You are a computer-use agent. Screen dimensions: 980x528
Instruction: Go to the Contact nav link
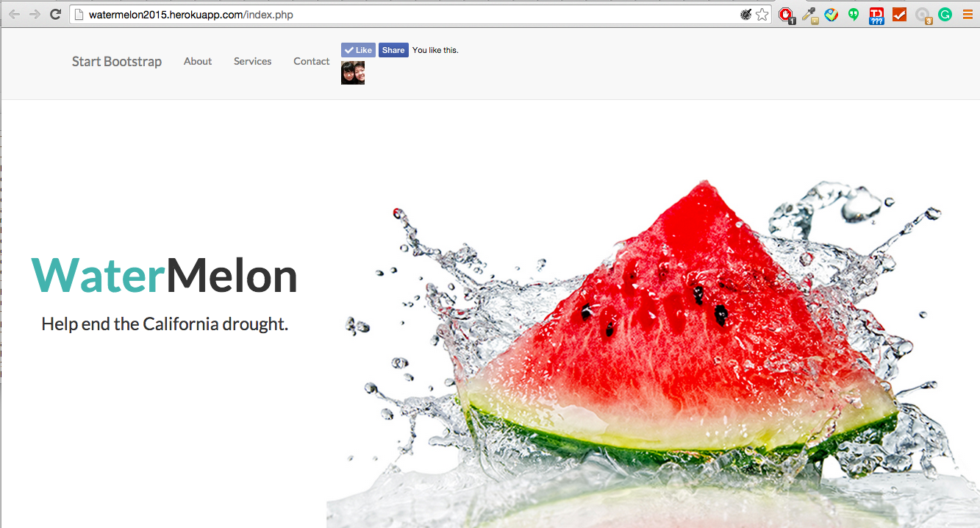[x=312, y=62]
